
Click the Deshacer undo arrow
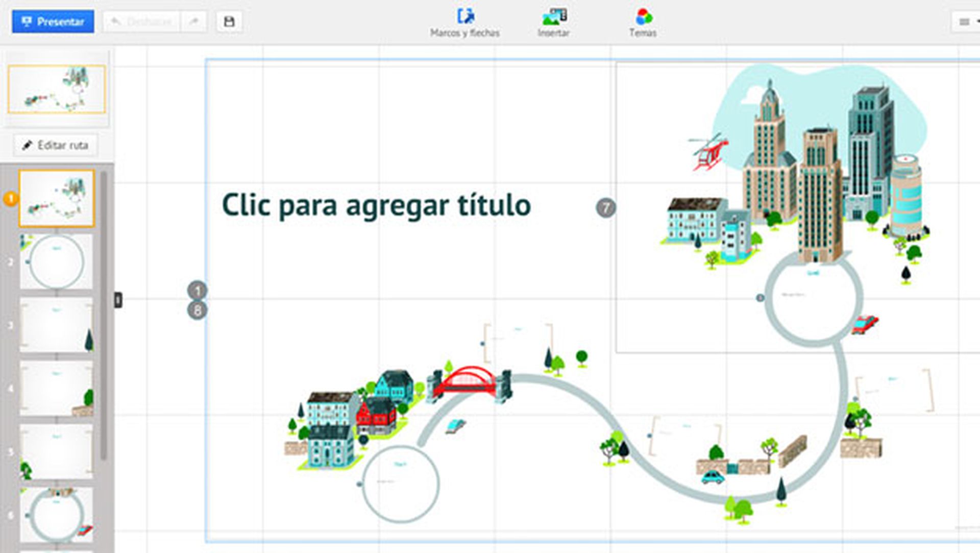[118, 20]
